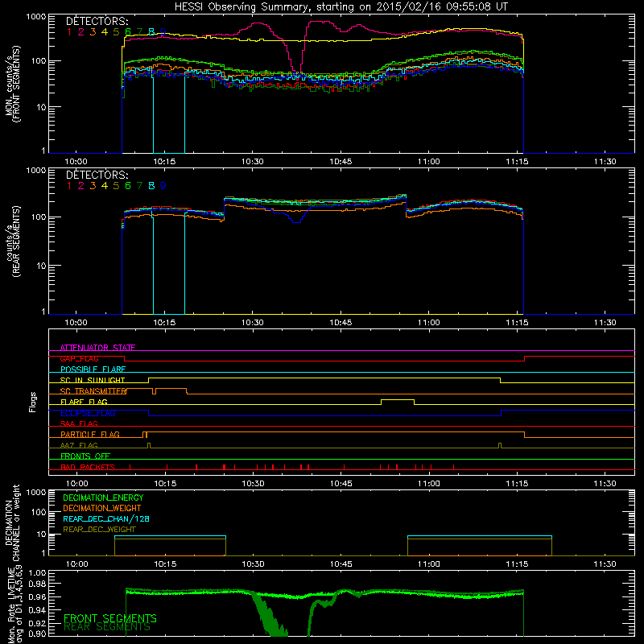Select the ATTENUATOR_STATE flag label
Image resolution: width=644 pixels, height=644 pixels.
pyautogui.click(x=97, y=348)
